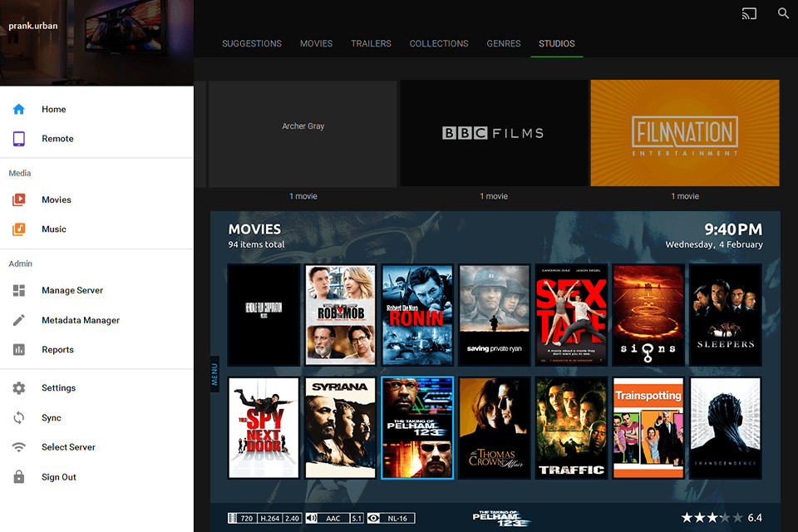Viewport: 798px width, 532px height.
Task: Switch to the Collections tab
Action: click(x=439, y=43)
